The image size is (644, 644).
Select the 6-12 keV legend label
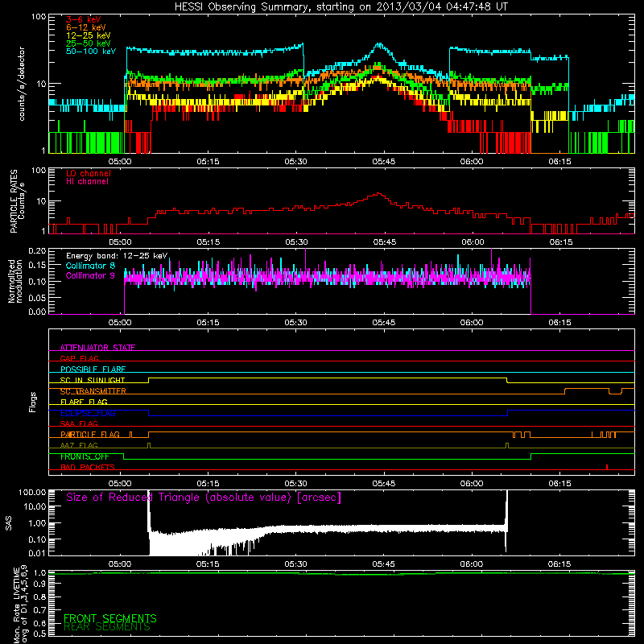click(86, 27)
